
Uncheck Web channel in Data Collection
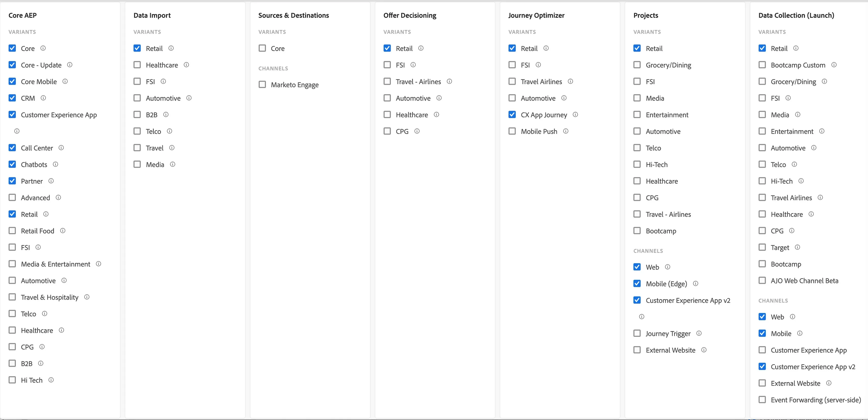pos(762,316)
